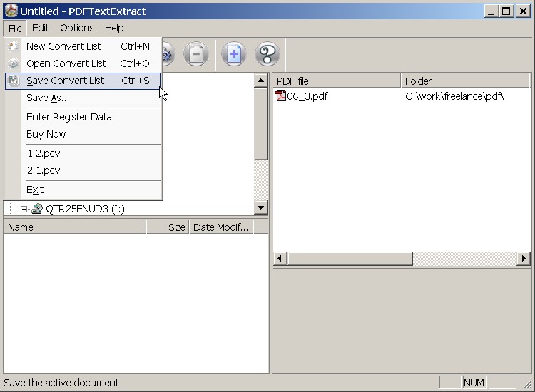Click the PDFTextExtract title bar app icon
535x392 pixels.
[x=11, y=11]
